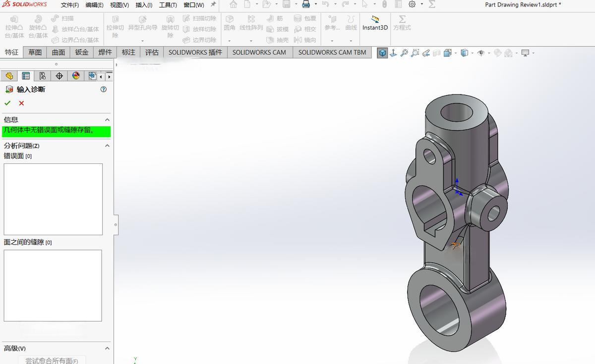Image resolution: width=595 pixels, height=364 pixels.
Task: Toggle the View Orientation cube button
Action: (x=382, y=53)
